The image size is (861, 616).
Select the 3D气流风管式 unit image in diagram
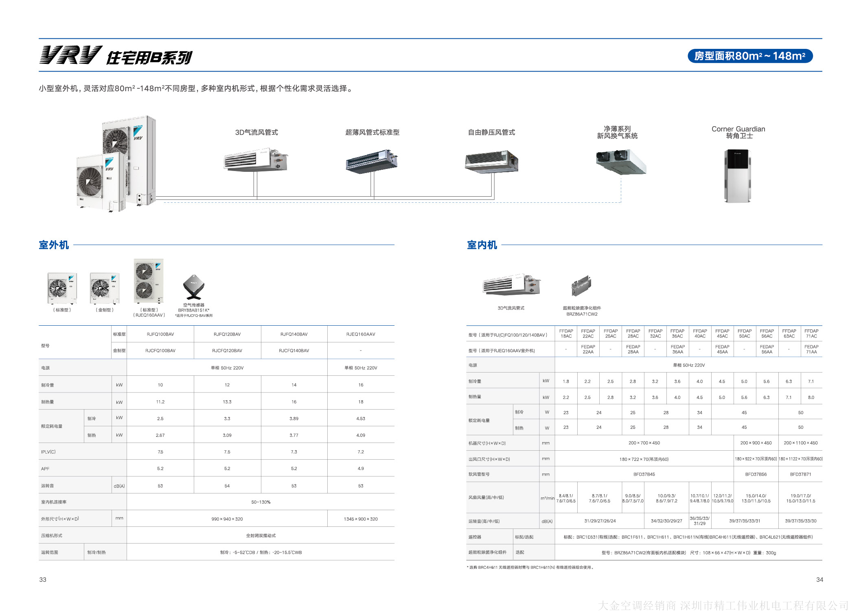coord(256,160)
